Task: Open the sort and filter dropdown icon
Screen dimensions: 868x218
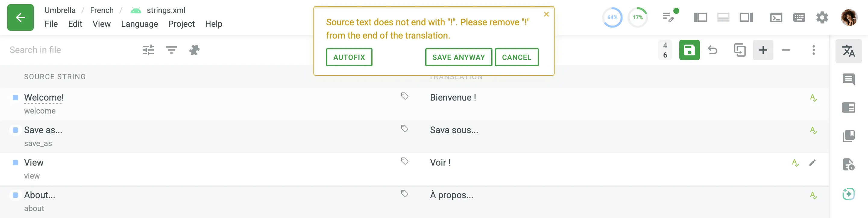Action: 171,50
